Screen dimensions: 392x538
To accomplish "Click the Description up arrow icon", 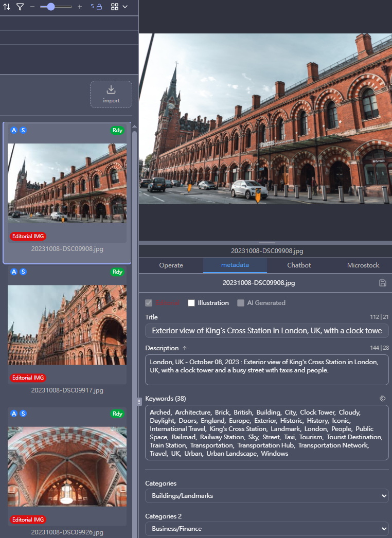I will [x=185, y=348].
